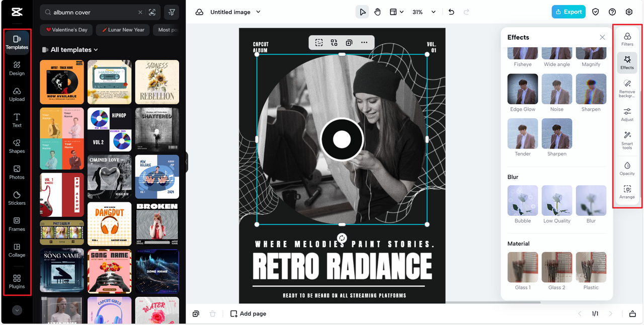Open the Stickers panel
The height and width of the screenshot is (325, 644).
[x=17, y=198]
